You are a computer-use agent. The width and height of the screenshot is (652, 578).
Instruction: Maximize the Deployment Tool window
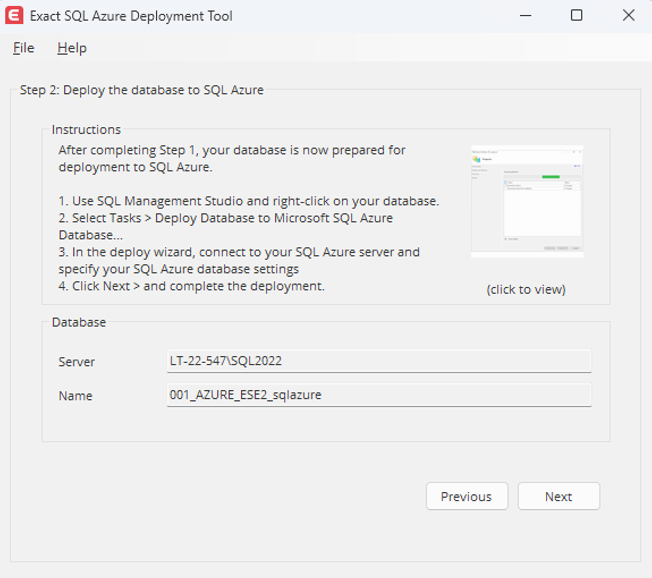[x=576, y=16]
